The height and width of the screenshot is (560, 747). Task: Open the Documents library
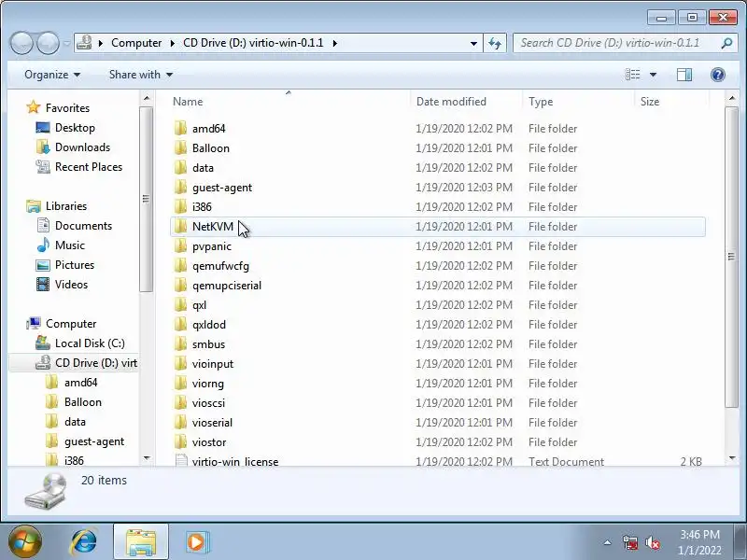pyautogui.click(x=83, y=226)
